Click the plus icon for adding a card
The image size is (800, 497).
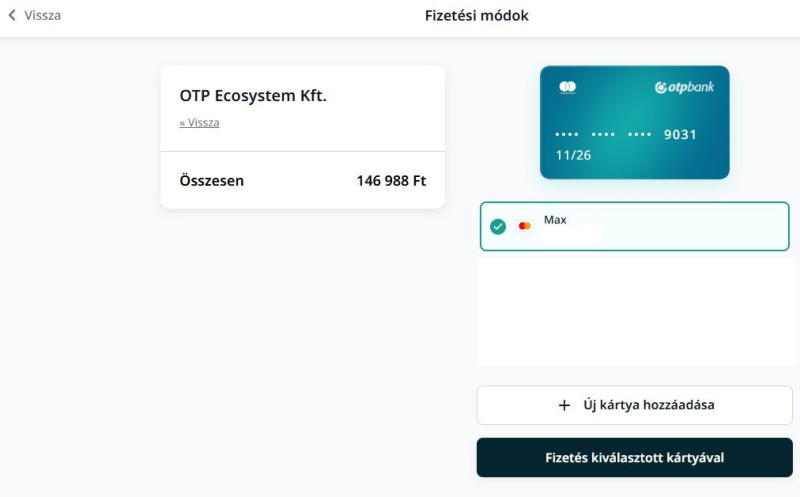[x=564, y=405]
